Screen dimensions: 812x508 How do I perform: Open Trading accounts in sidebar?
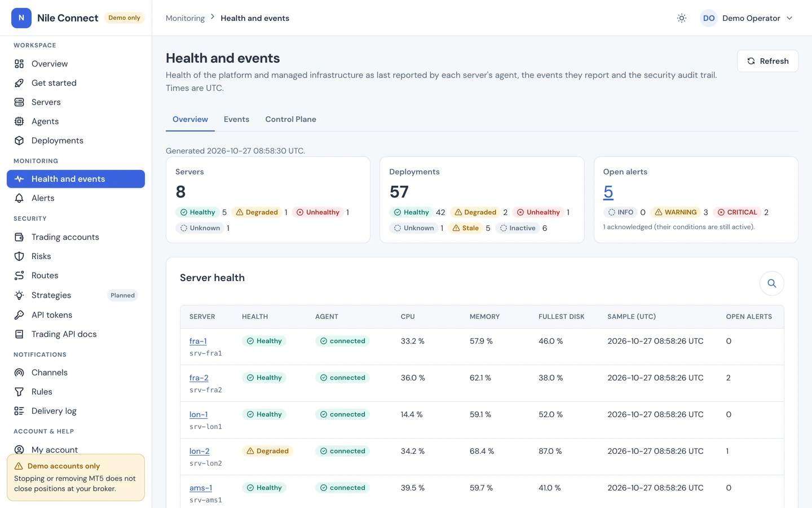76,237
